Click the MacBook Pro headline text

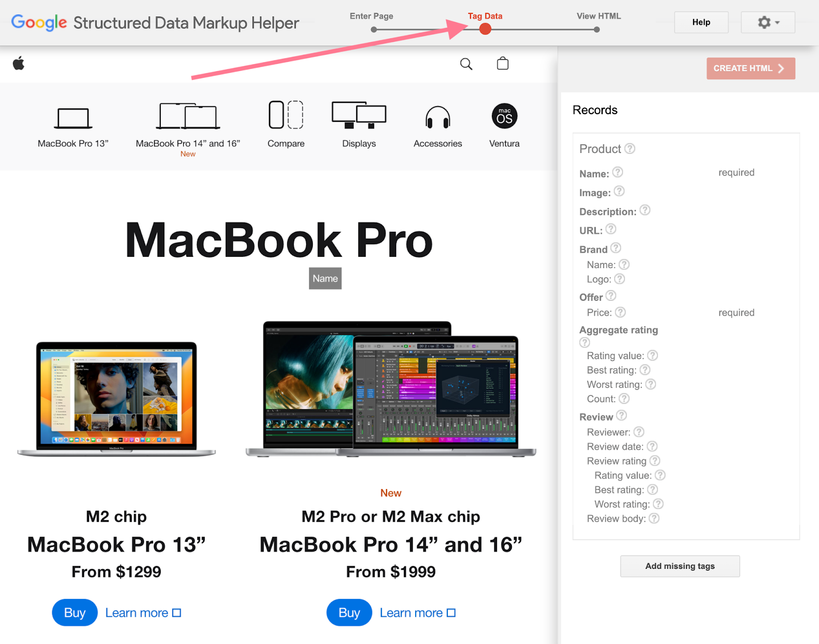click(279, 240)
